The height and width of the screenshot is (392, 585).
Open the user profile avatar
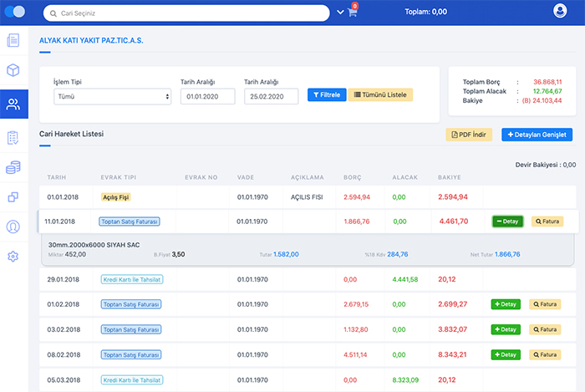[x=560, y=11]
